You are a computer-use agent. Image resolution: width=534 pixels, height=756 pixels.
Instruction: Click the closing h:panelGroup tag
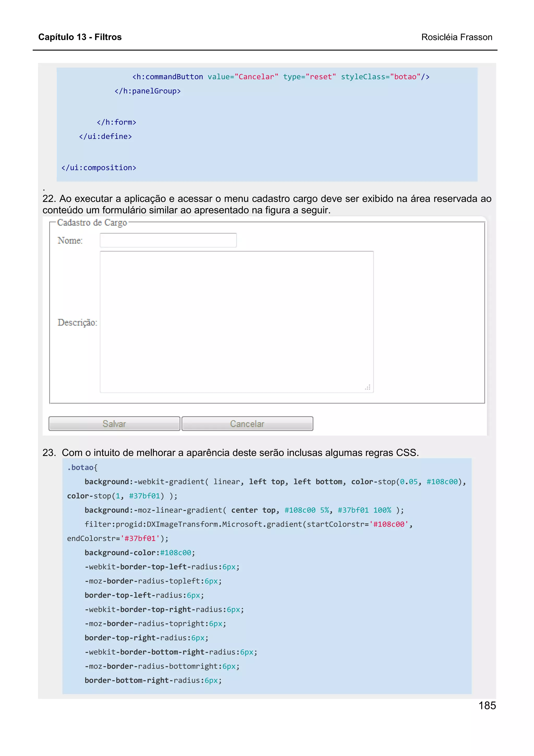tap(147, 91)
